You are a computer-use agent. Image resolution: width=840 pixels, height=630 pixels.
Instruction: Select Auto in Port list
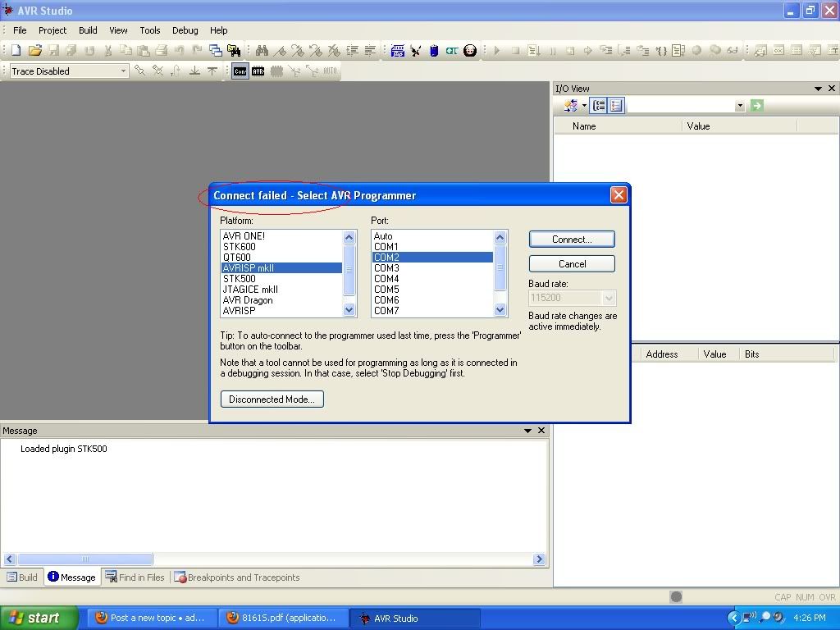tap(432, 235)
